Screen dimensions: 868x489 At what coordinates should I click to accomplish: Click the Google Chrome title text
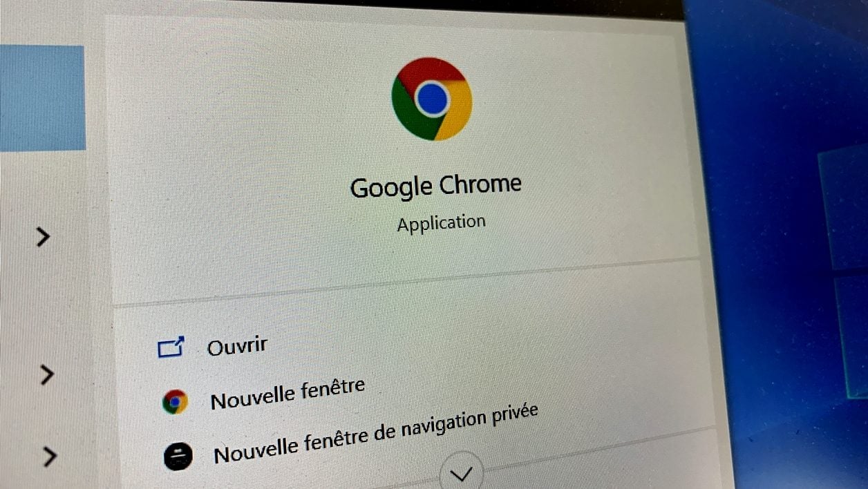click(x=435, y=186)
